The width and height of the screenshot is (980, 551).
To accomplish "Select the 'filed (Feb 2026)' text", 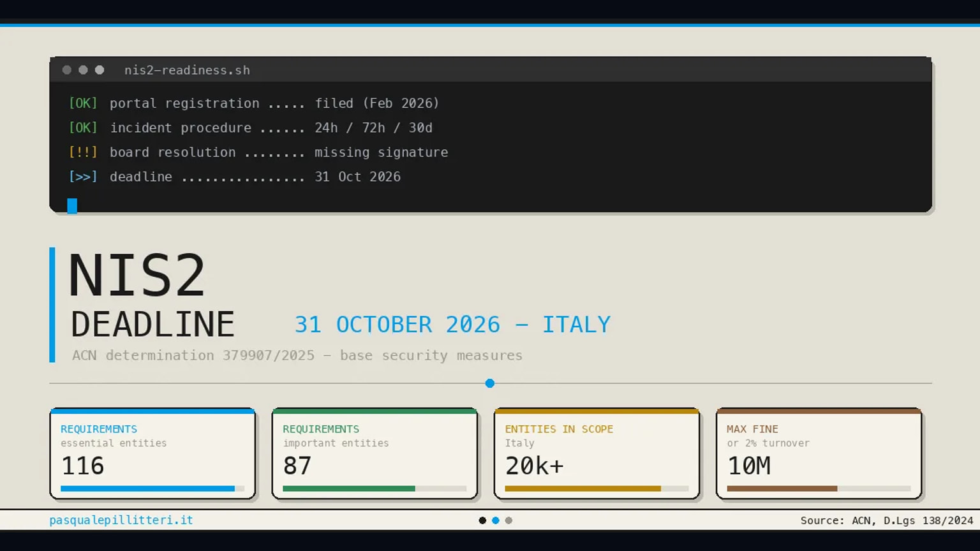I will [x=377, y=103].
